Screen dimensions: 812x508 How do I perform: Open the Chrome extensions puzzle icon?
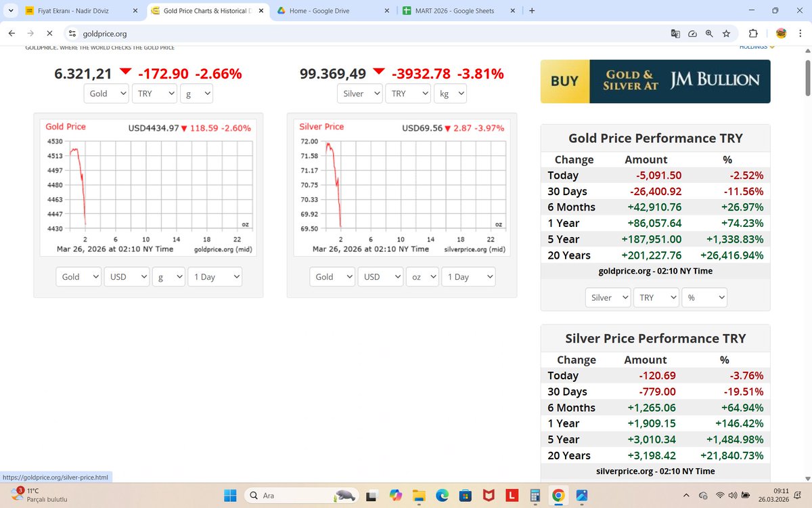point(753,33)
